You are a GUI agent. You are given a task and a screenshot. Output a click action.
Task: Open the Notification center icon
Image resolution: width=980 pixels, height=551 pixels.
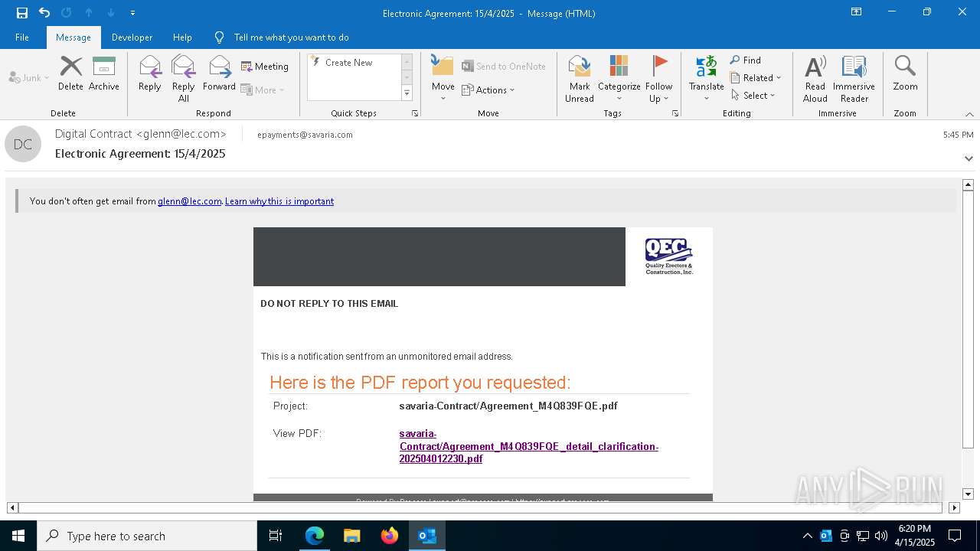[955, 536]
